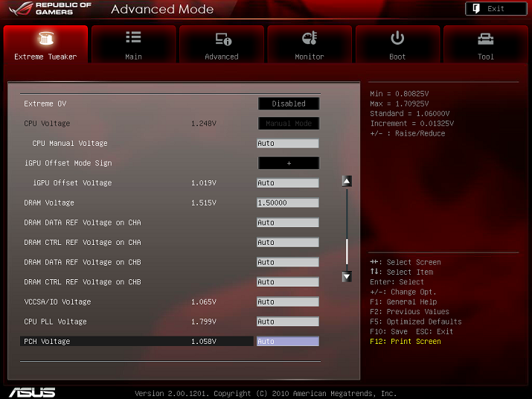Image resolution: width=532 pixels, height=399 pixels.
Task: Click the DRAM Voltage 1.50000 field
Action: 288,202
